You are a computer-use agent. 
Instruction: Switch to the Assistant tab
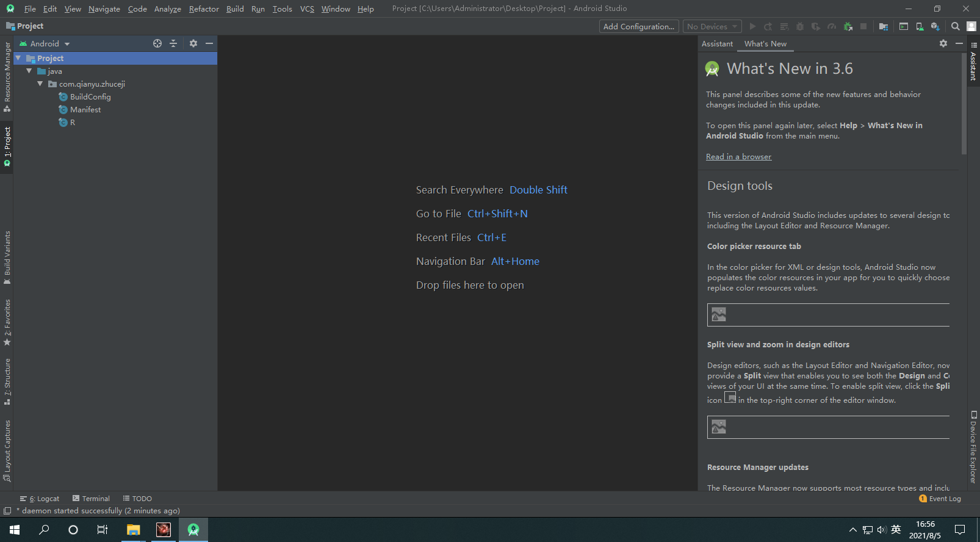(x=717, y=44)
